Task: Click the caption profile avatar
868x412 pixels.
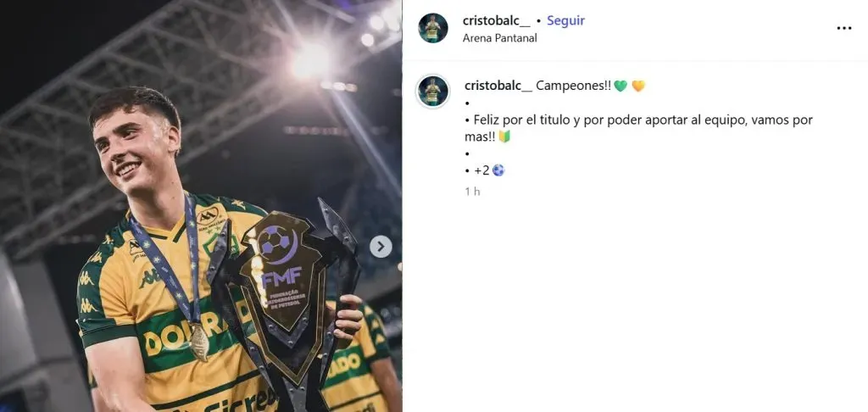Action: coord(433,91)
